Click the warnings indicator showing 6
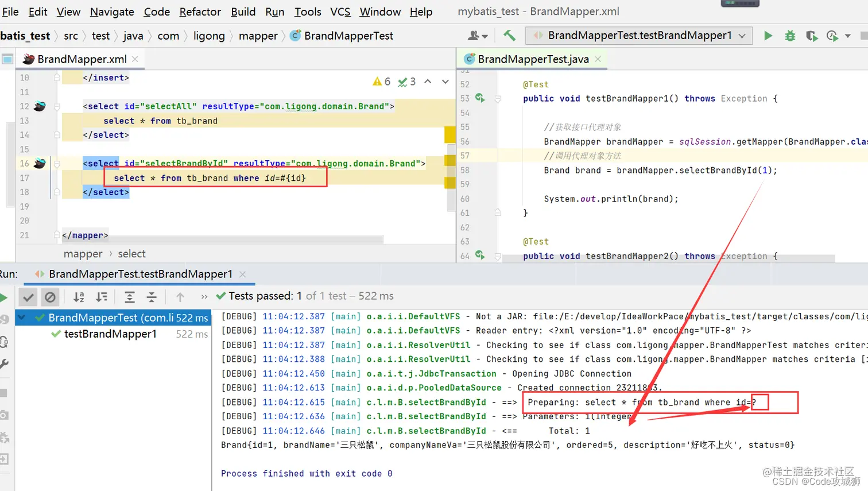This screenshot has height=491, width=868. click(x=382, y=82)
